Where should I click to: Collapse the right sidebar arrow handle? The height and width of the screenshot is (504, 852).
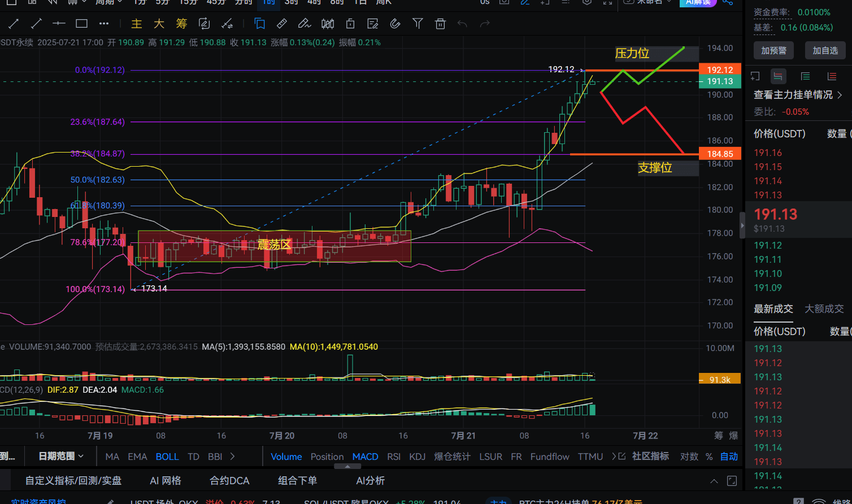(742, 226)
